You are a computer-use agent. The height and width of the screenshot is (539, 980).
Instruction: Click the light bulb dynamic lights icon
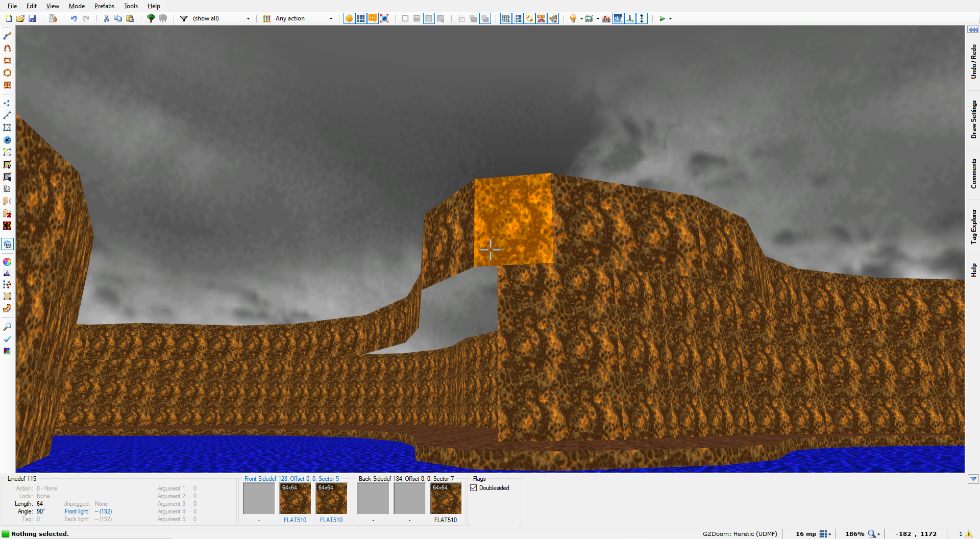coord(573,18)
